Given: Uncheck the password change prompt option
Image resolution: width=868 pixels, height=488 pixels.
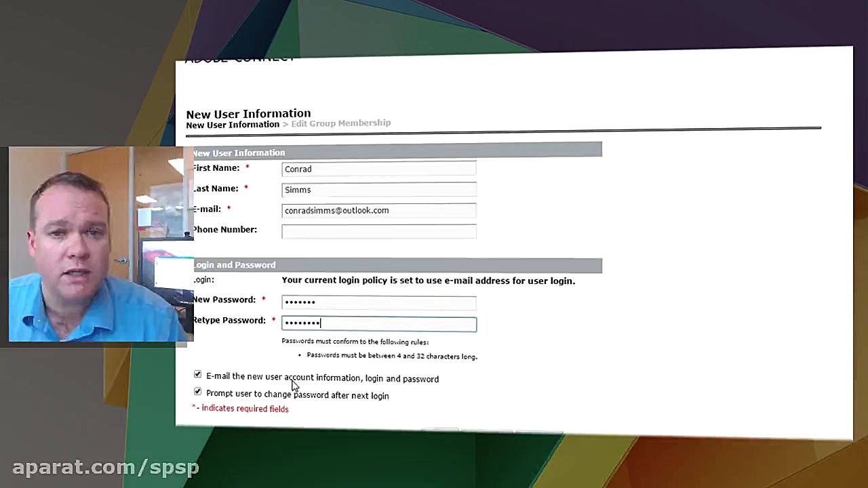Looking at the screenshot, I should click(197, 392).
